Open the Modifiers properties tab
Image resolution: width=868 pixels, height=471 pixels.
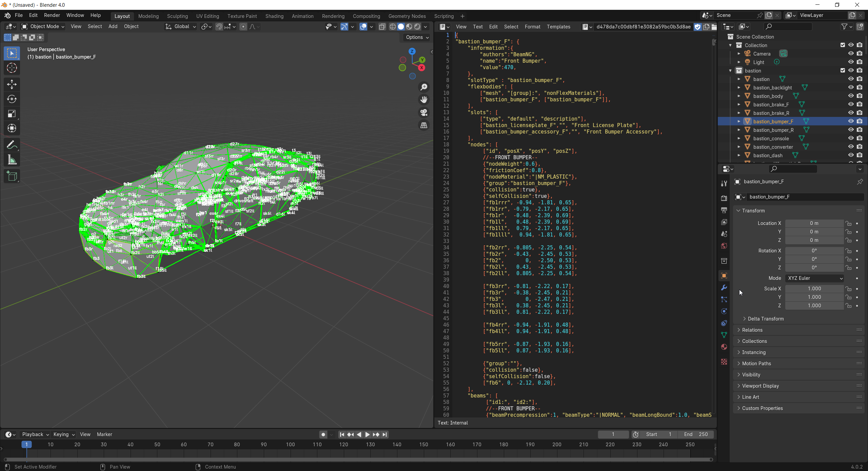point(724,288)
